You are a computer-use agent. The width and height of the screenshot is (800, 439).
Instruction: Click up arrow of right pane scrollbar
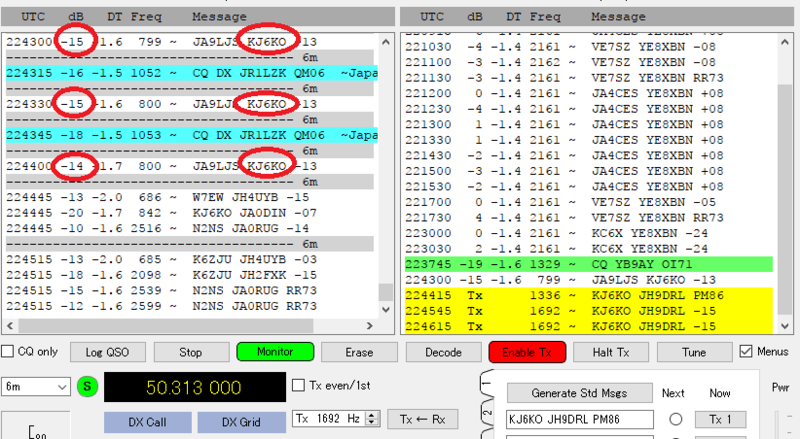(x=785, y=42)
